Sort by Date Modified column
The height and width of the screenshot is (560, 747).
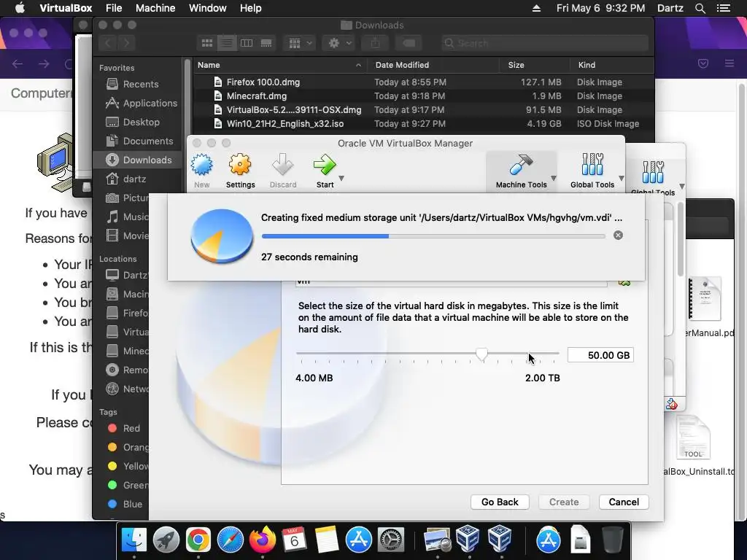[x=433, y=65]
